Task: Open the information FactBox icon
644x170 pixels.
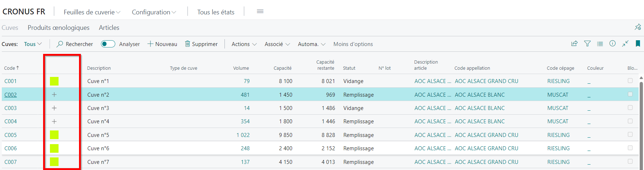Action: (612, 43)
